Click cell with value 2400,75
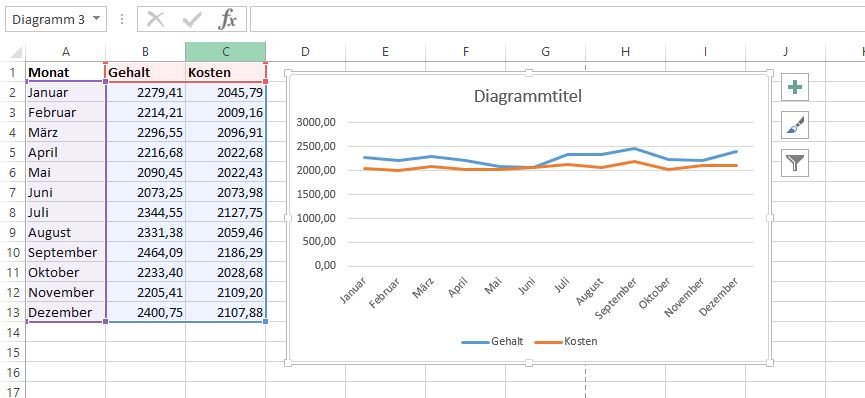Viewport: 865px width, 398px height. (145, 312)
